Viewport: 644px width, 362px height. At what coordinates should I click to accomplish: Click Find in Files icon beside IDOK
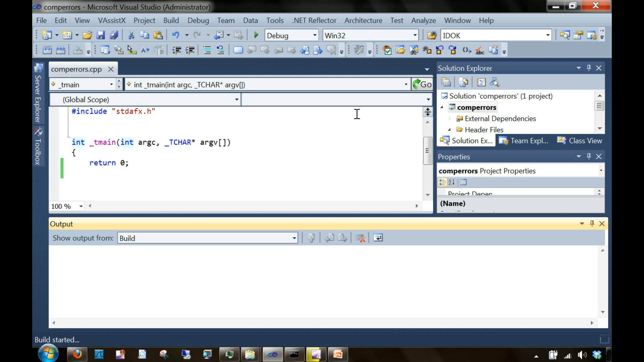[432, 35]
